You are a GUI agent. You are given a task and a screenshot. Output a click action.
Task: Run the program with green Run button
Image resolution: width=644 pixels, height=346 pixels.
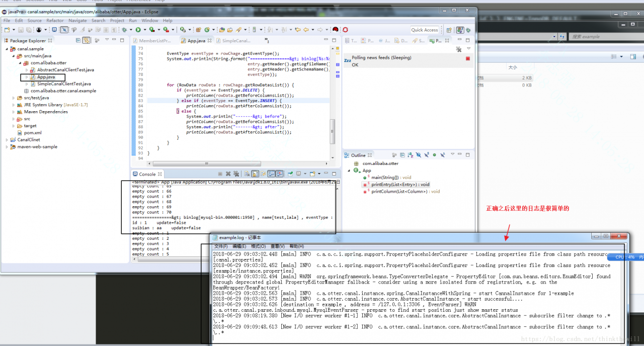(137, 30)
